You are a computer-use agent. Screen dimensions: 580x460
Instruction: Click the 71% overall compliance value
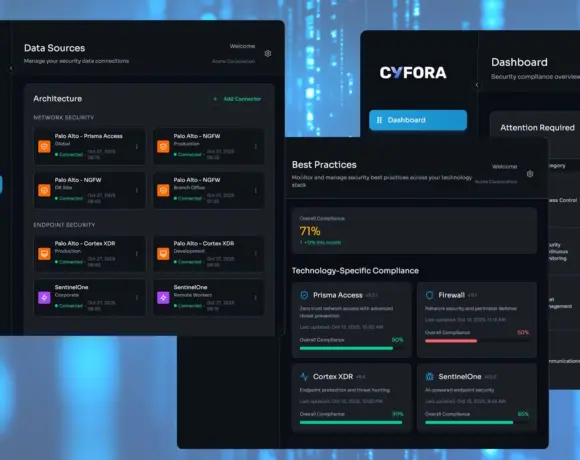(x=310, y=231)
